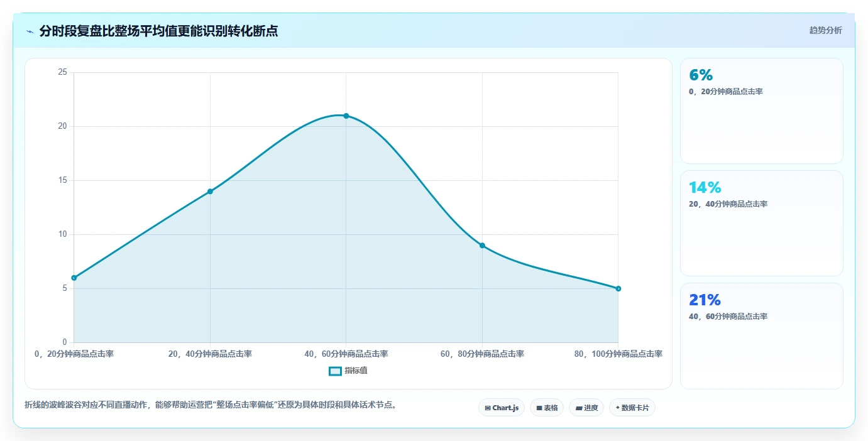Click the 趋势分析 label in header
Viewport: 868px width, 441px height.
coord(826,31)
